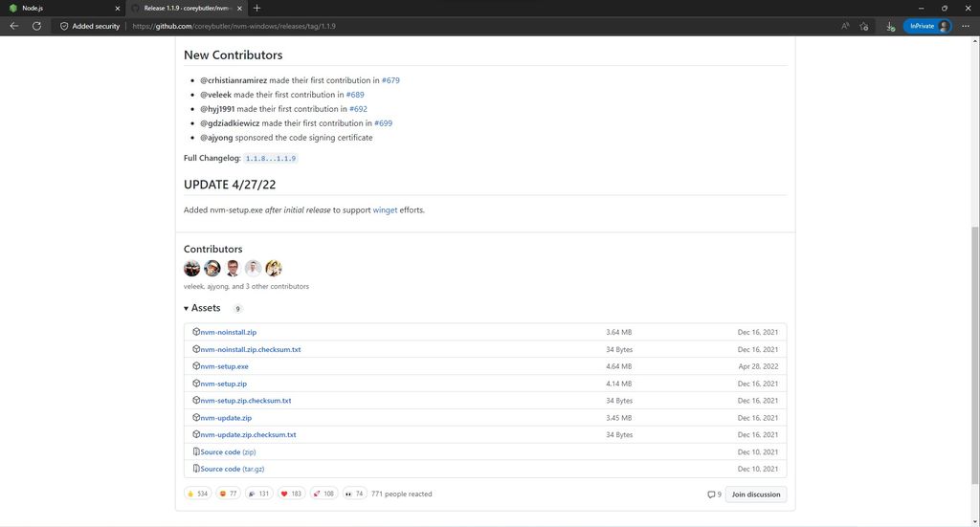
Task: Open pull request #679
Action: click(390, 80)
